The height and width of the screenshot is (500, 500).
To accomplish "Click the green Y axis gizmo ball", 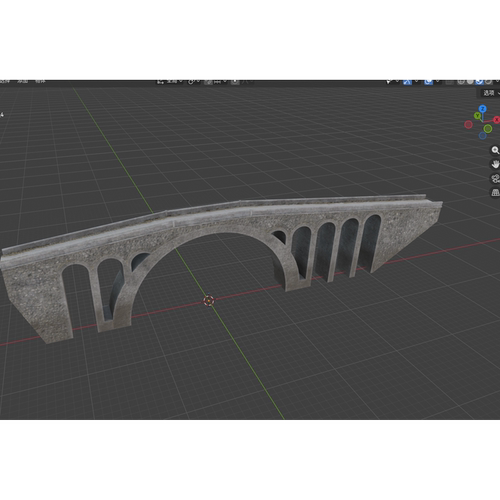I will click(477, 116).
